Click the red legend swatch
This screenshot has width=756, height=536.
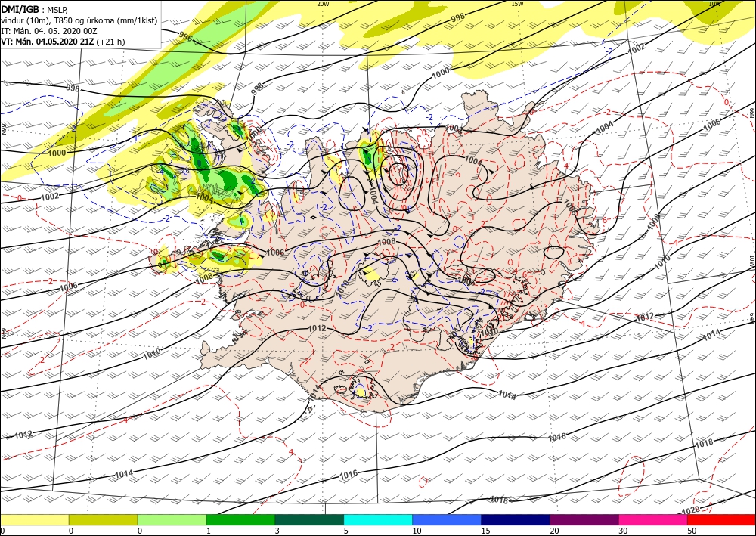pyautogui.click(x=721, y=519)
